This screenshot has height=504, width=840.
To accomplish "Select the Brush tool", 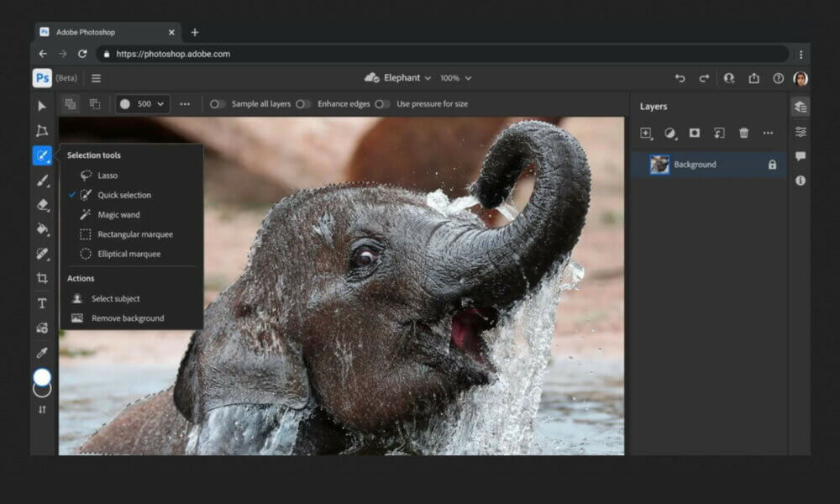I will pyautogui.click(x=42, y=181).
